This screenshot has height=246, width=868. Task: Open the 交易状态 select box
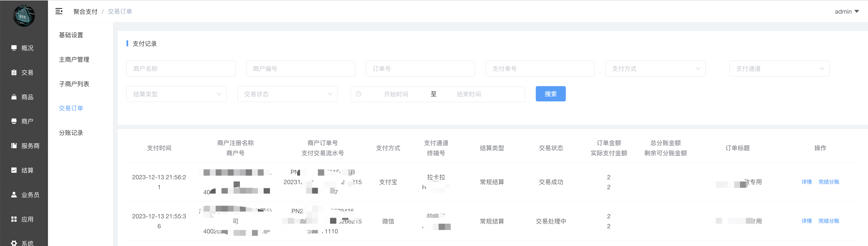[287, 94]
